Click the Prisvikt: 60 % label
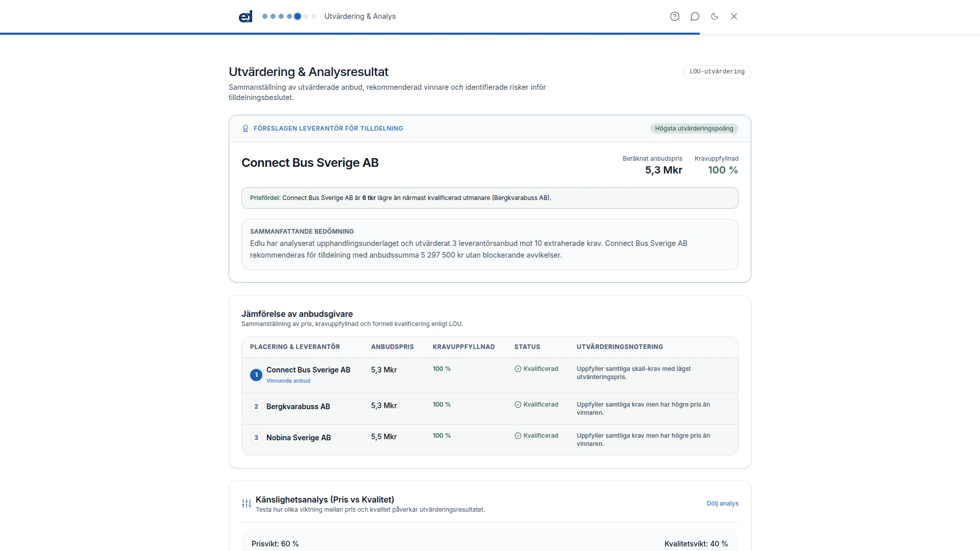 click(x=275, y=544)
